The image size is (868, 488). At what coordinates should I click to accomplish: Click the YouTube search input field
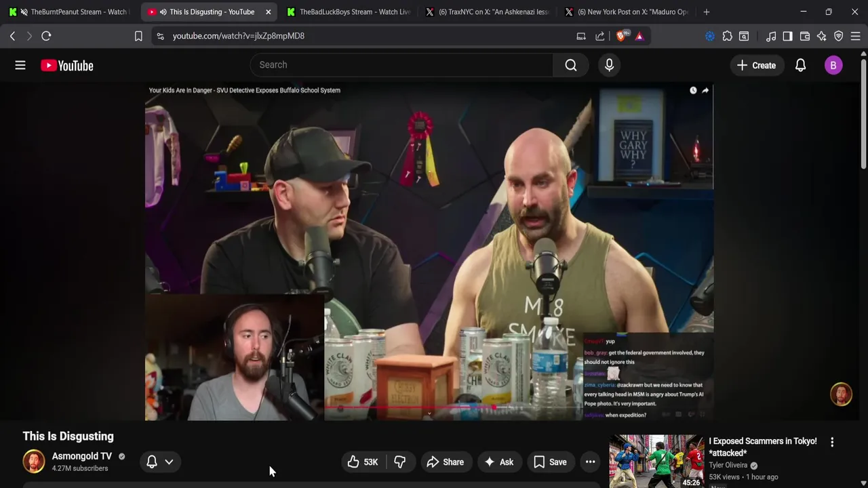coord(401,65)
